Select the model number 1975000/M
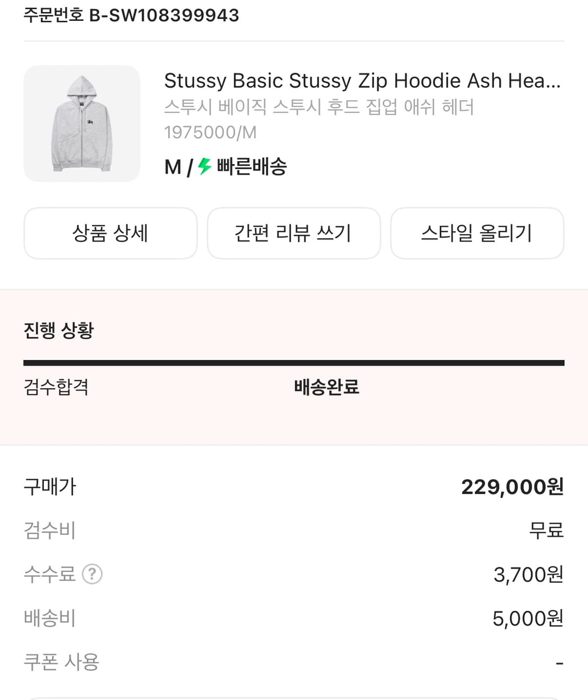Image resolution: width=588 pixels, height=700 pixels. [x=210, y=133]
